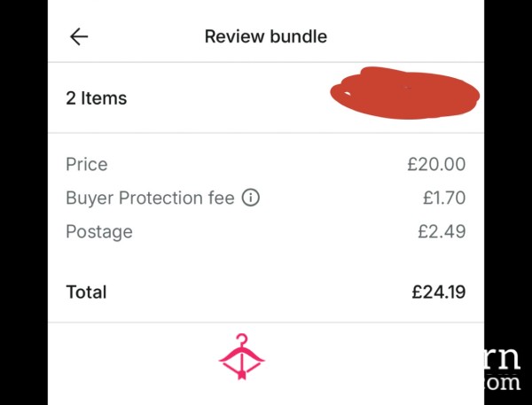Tap the Review bundle title
Image resolution: width=532 pixels, height=405 pixels.
point(266,36)
